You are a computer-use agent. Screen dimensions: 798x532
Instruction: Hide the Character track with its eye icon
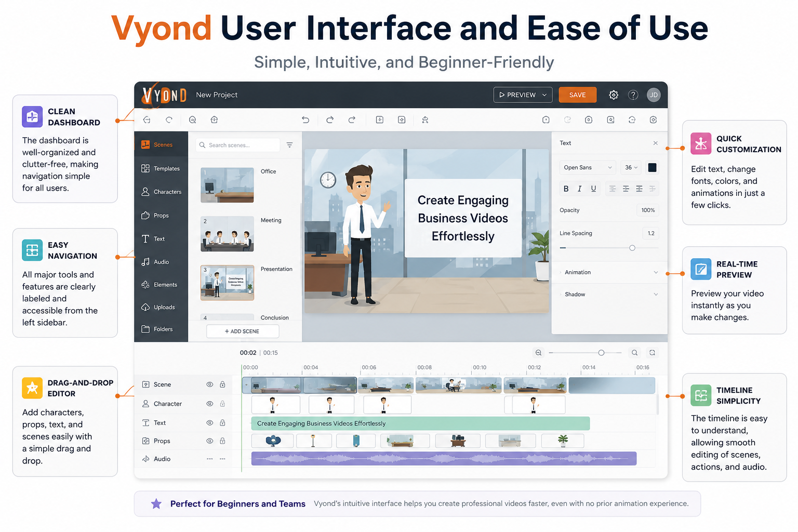coord(210,404)
